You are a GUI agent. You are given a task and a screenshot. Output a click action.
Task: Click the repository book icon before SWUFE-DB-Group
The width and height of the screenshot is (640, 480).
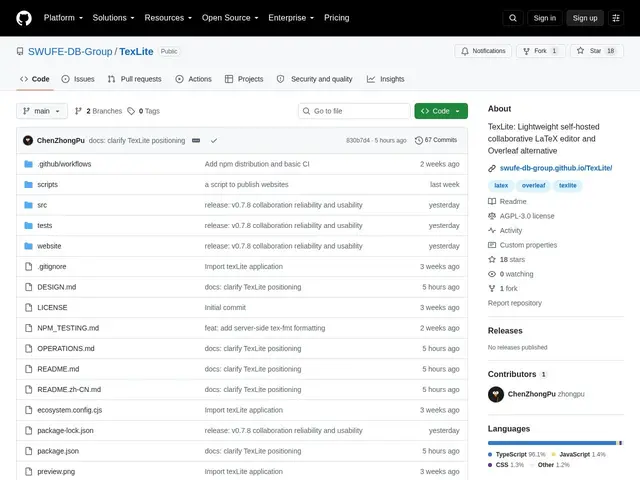click(20, 51)
